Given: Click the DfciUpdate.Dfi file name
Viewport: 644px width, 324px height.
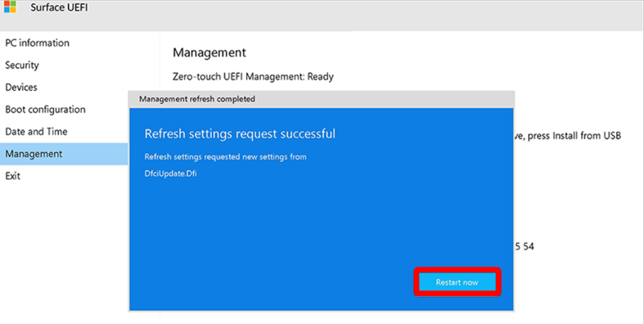Looking at the screenshot, I should [x=170, y=174].
